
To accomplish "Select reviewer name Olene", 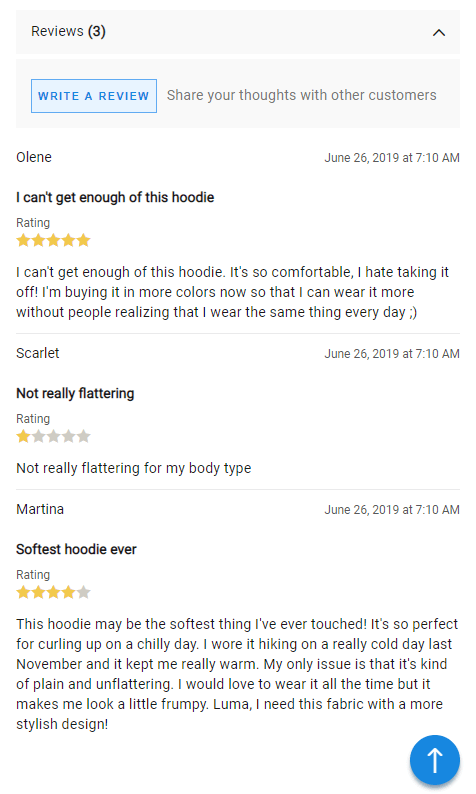I will [x=34, y=157].
